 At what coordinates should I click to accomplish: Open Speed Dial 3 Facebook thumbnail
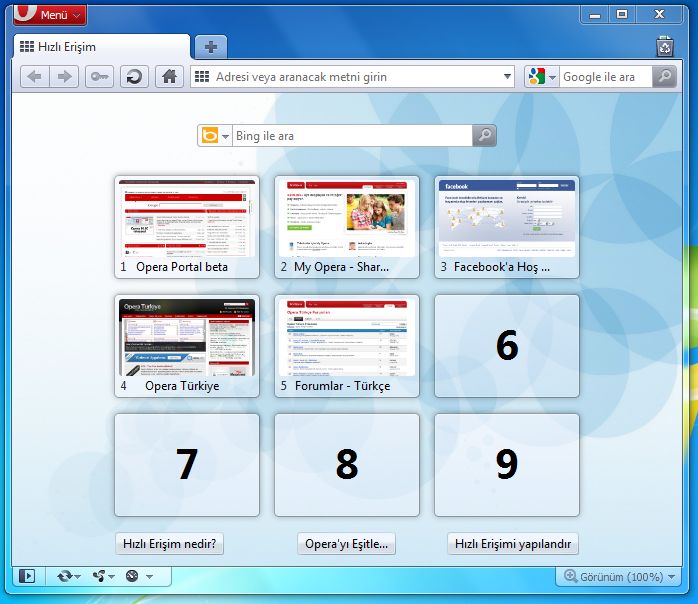pos(507,227)
